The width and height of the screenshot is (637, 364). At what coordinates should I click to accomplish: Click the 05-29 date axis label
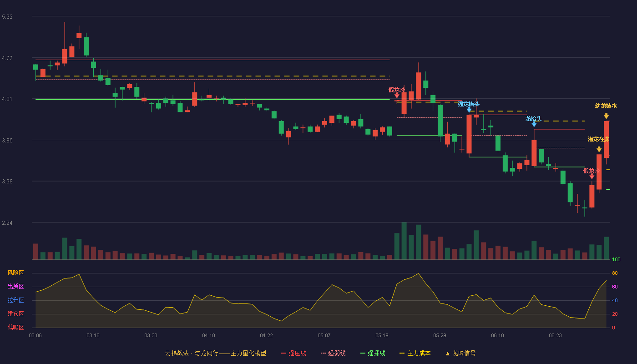pyautogui.click(x=440, y=335)
